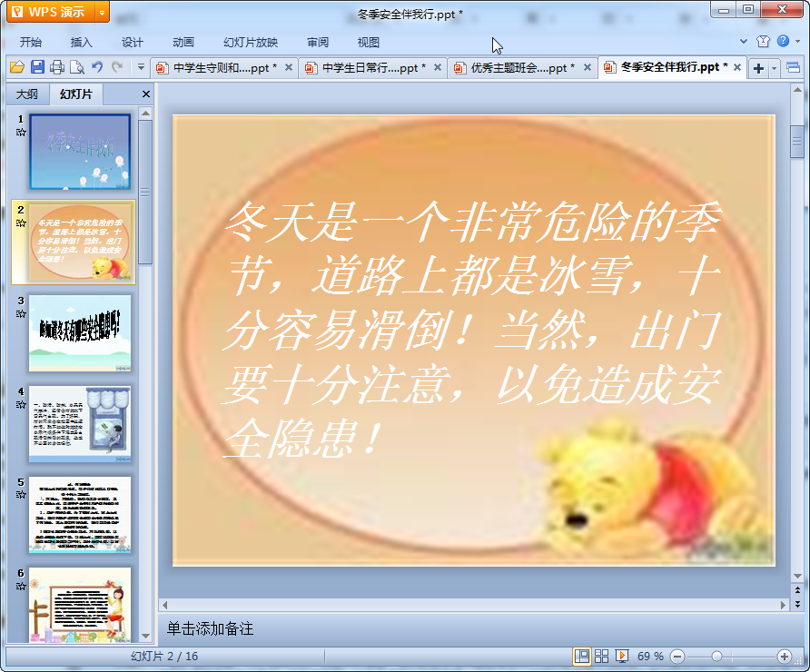Click the animation star icon under slide 1
This screenshot has height=672, width=810.
21,133
